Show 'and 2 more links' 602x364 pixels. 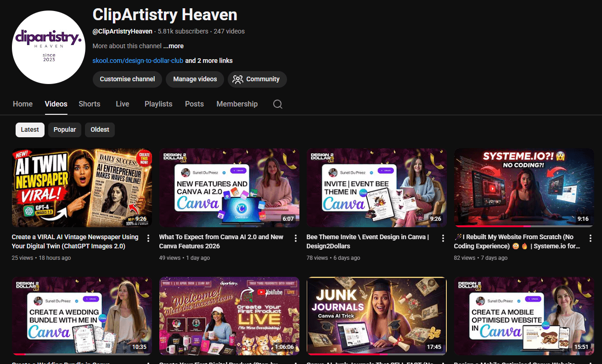(x=209, y=61)
